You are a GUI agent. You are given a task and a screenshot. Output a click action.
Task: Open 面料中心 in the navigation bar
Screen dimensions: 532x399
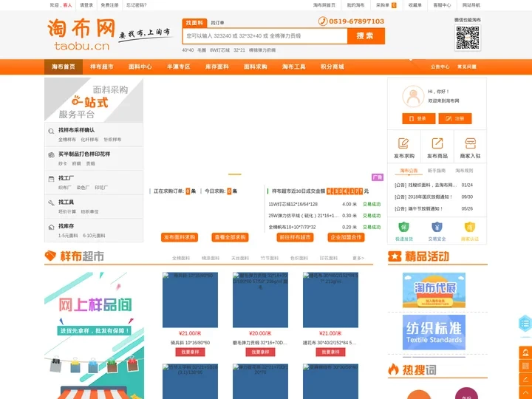(x=140, y=66)
